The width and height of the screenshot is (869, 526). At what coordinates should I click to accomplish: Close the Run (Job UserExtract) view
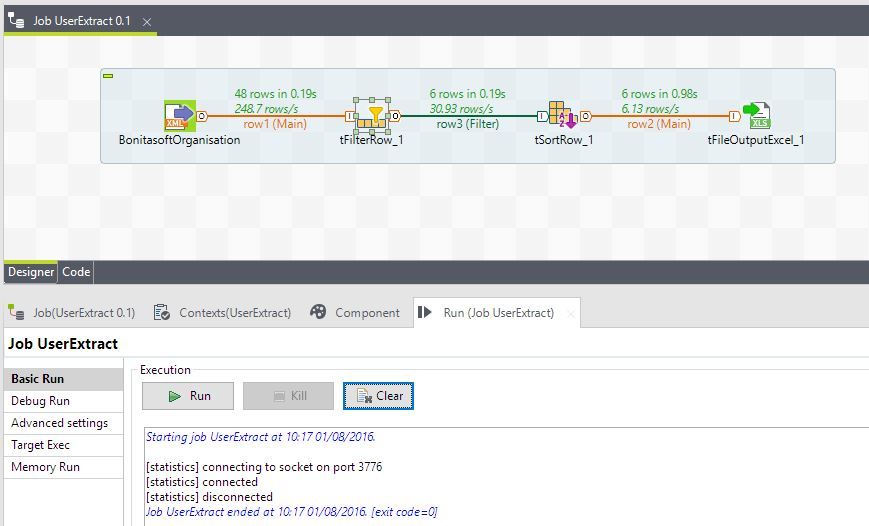(571, 314)
